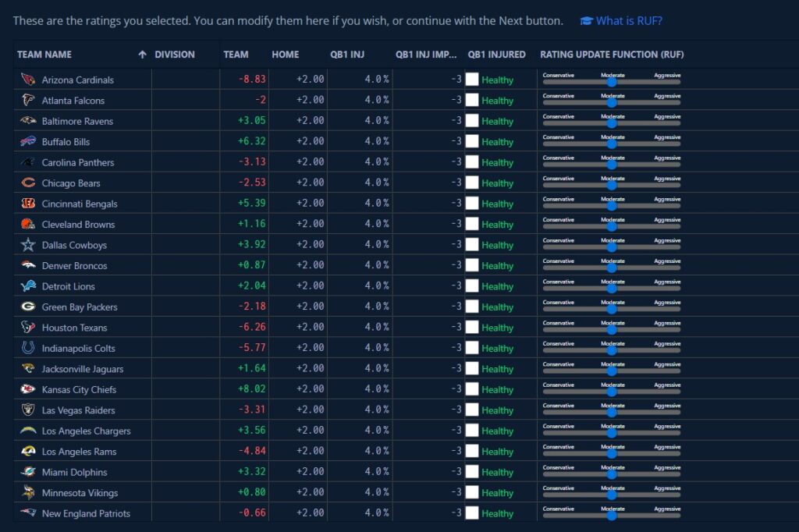Click the sort arrow beside Team Name
The height and width of the screenshot is (532, 799).
(x=142, y=55)
